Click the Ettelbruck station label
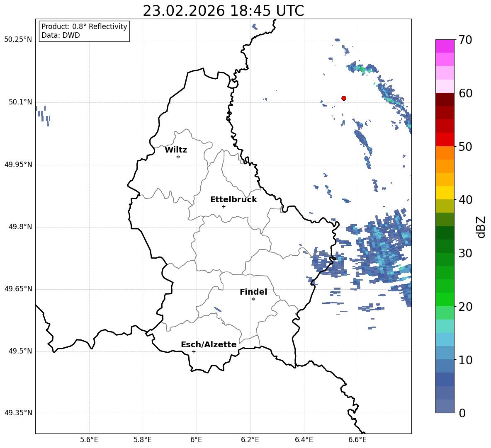 [x=233, y=200]
